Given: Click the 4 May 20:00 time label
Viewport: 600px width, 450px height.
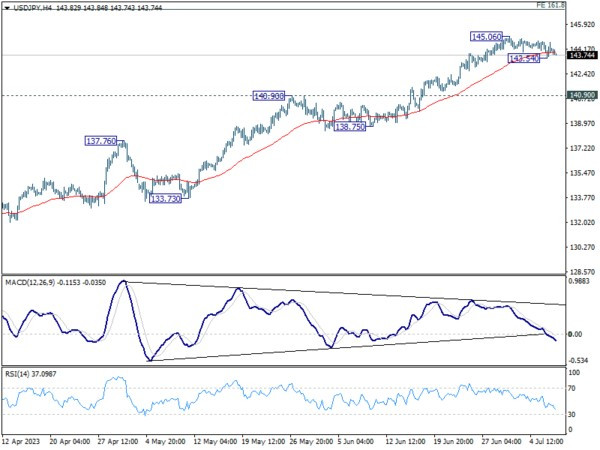Looking at the screenshot, I should 166,441.
